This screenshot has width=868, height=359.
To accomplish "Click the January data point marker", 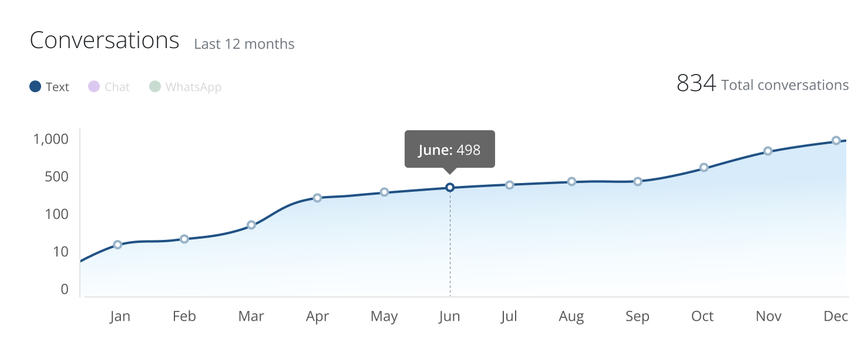I will pyautogui.click(x=117, y=245).
